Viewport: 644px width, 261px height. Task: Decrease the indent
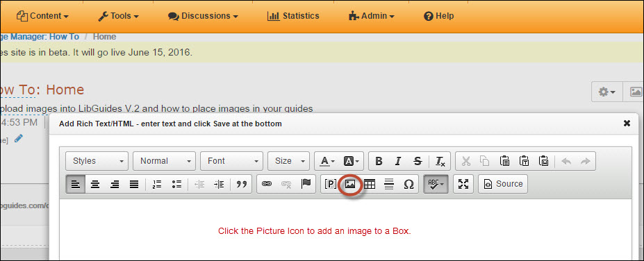point(199,184)
